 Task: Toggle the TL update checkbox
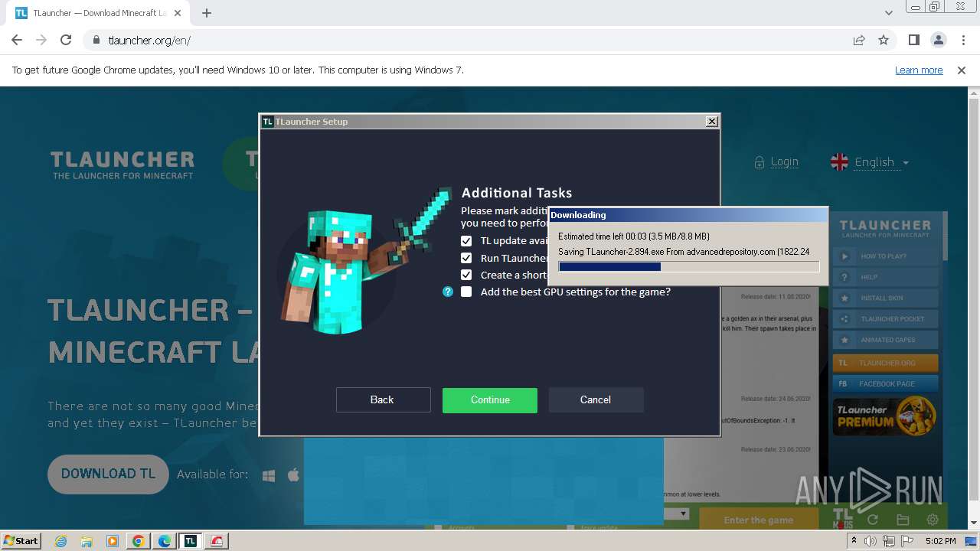pyautogui.click(x=466, y=240)
